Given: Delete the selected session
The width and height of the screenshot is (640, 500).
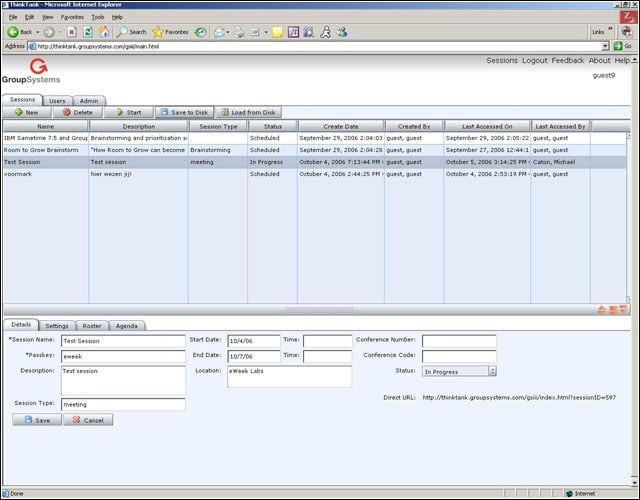Looking at the screenshot, I should click(78, 112).
